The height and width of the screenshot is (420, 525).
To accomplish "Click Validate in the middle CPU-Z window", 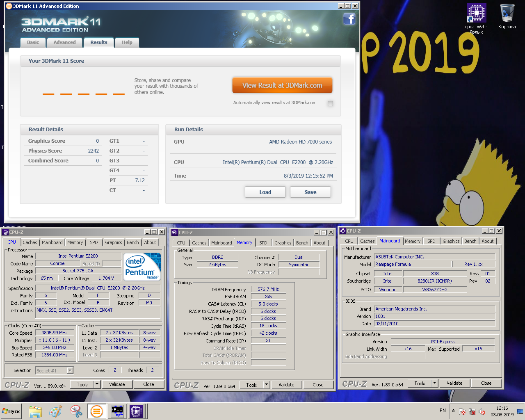I will (286, 385).
